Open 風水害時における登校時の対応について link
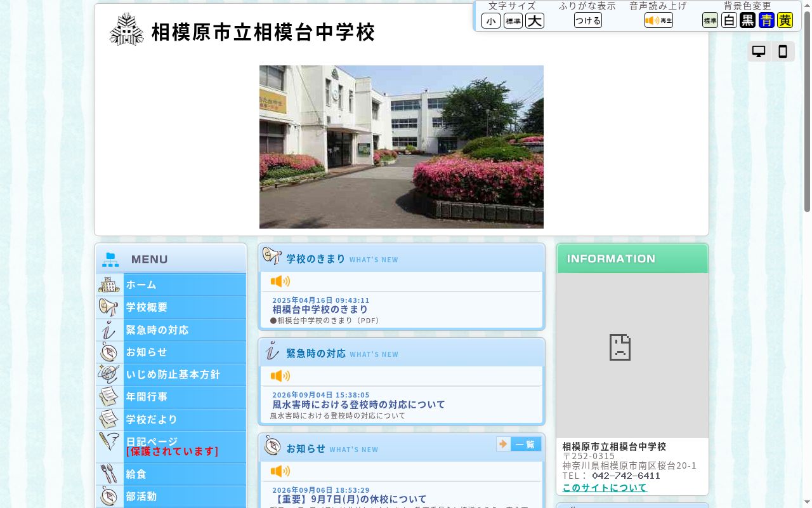This screenshot has height=508, width=812. tap(359, 404)
